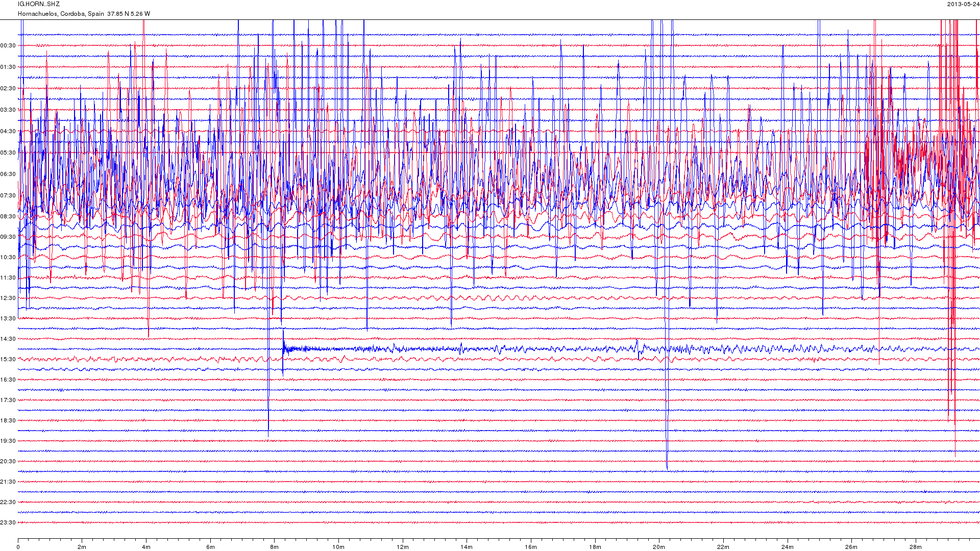
Task: Click the 08:30 time label
Action: coord(8,217)
